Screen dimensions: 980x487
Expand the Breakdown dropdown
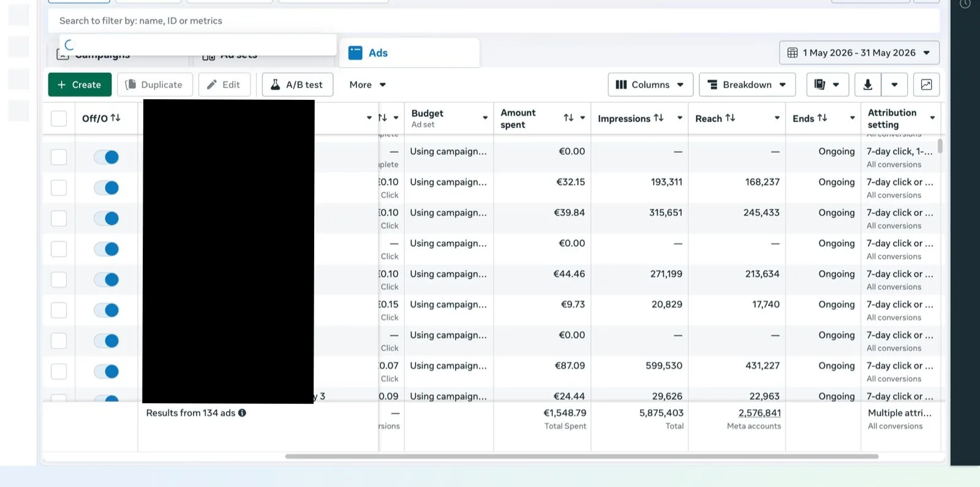[747, 85]
